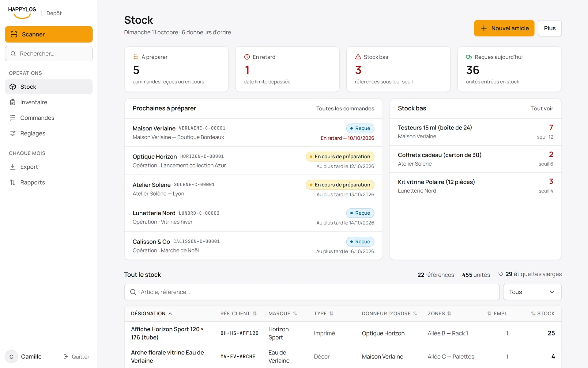588x368 pixels.
Task: Click the Quitter logout icon
Action: (66, 357)
